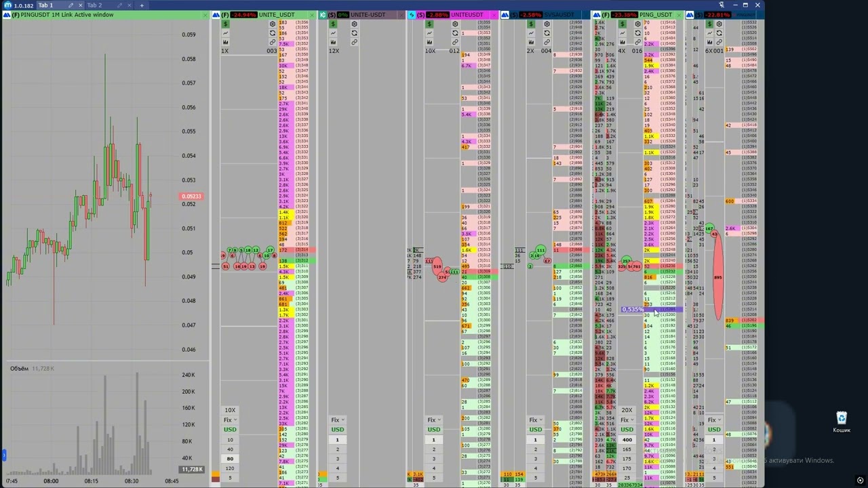Image resolution: width=868 pixels, height=488 pixels.
Task: Select volume preset 120 in UNITE_USDT panel
Action: click(x=230, y=468)
